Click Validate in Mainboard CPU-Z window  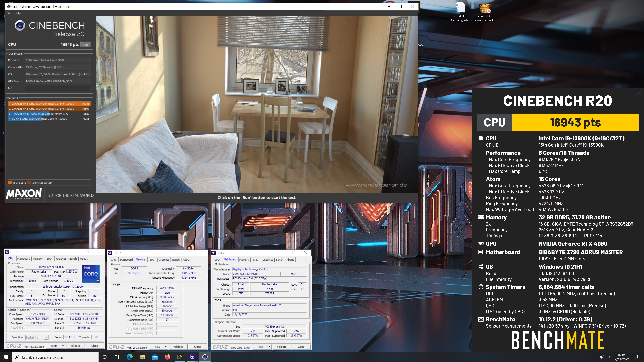(282, 347)
